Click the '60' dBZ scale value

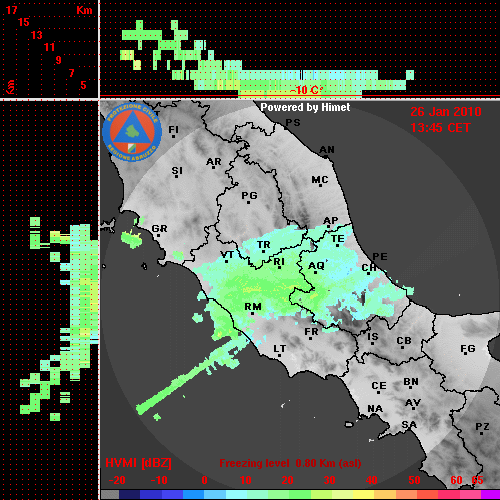pyautogui.click(x=456, y=480)
